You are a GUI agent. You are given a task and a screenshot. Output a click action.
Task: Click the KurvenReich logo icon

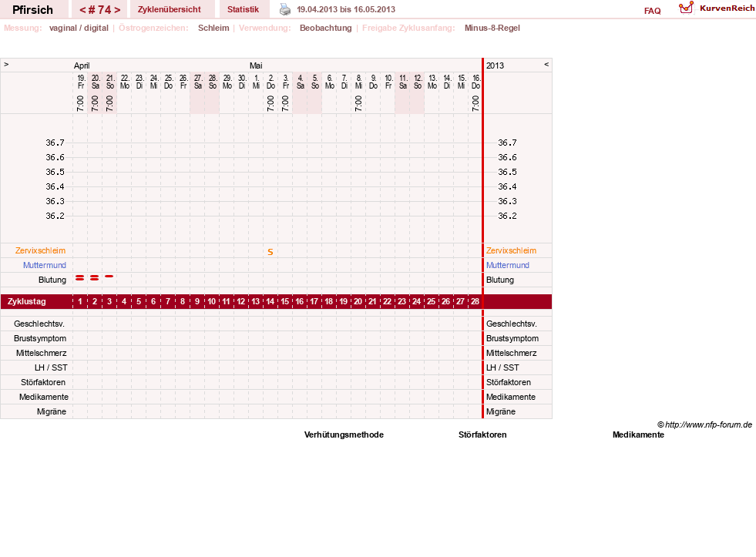tap(686, 8)
